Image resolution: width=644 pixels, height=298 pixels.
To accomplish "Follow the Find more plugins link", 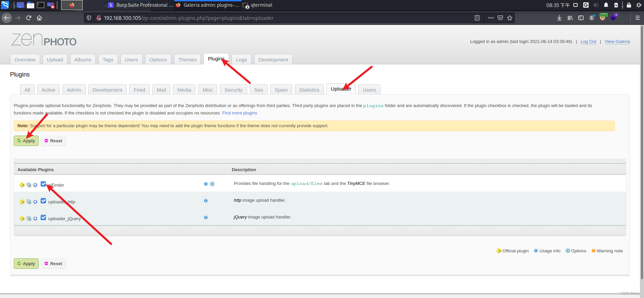I will pos(240,113).
